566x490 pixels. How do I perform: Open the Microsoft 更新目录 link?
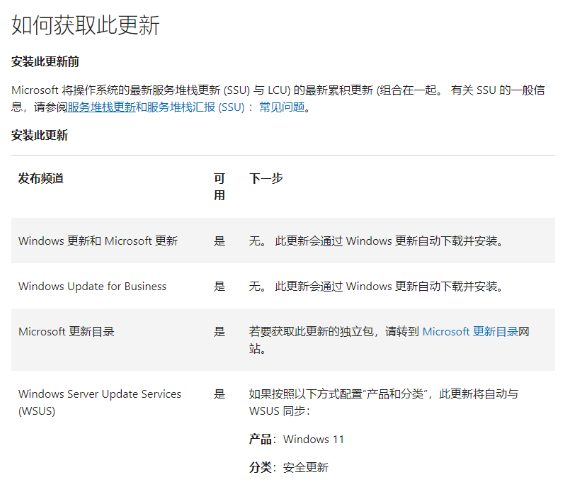(470, 331)
